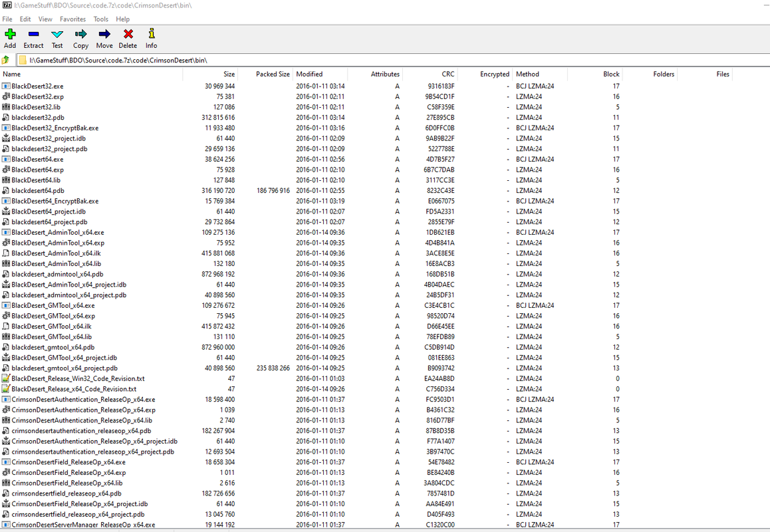770x532 pixels.
Task: Click the BlackDesert32.exp file icon
Action: click(x=6, y=96)
